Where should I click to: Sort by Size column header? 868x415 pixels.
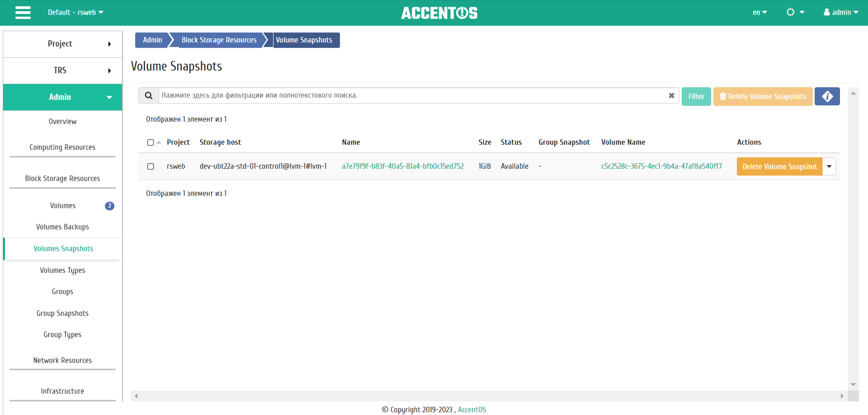tap(485, 142)
